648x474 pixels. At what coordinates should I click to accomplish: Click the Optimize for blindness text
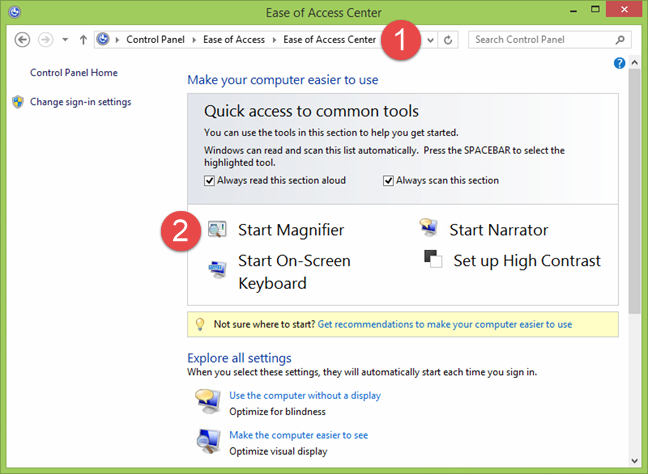pos(277,412)
